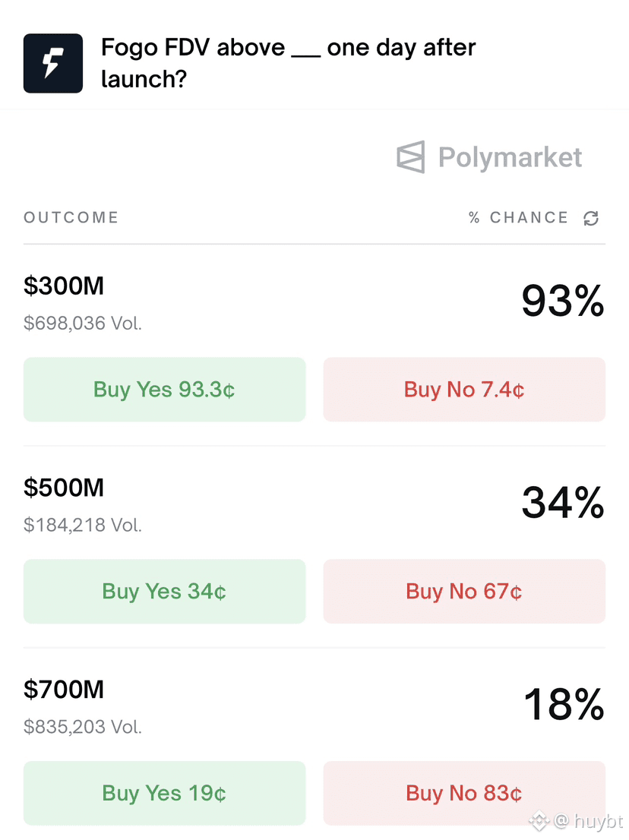Select Buy No 83¢ for $700M
The width and height of the screenshot is (629, 840).
coord(464,793)
